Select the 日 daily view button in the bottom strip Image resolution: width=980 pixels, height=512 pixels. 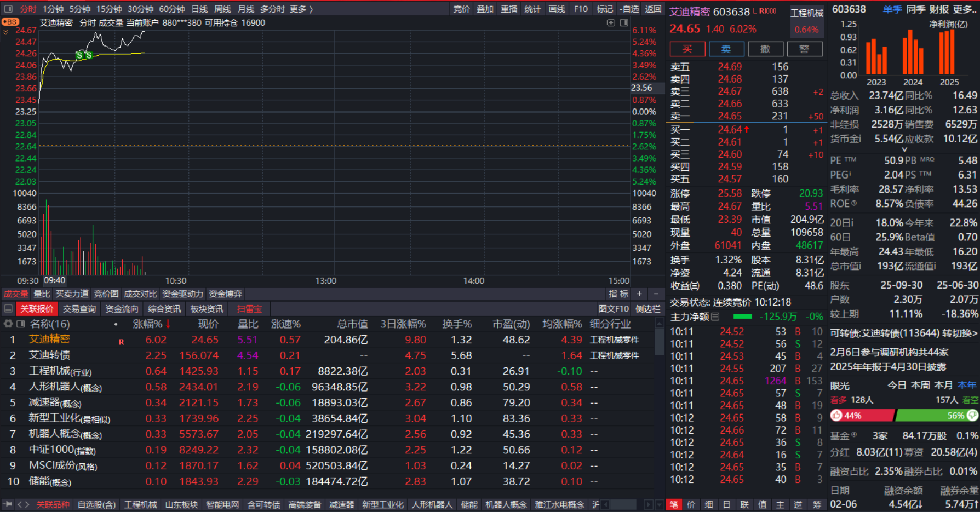pos(726,504)
